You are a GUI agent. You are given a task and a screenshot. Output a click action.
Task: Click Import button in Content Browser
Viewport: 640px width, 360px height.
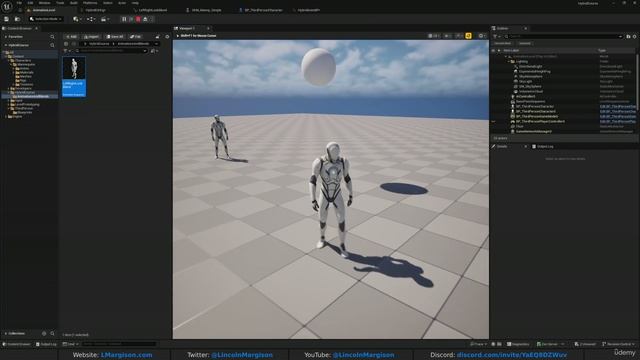91,37
